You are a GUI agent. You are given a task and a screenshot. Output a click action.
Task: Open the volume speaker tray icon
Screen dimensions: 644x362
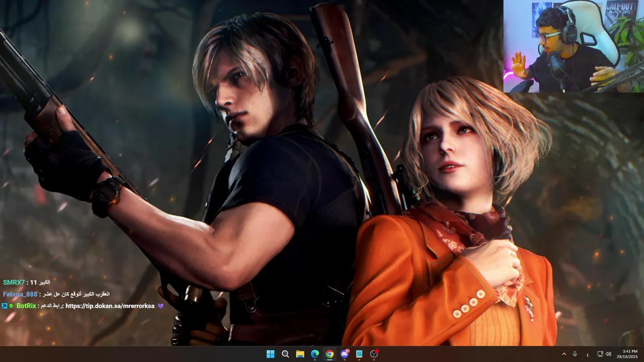click(x=608, y=354)
